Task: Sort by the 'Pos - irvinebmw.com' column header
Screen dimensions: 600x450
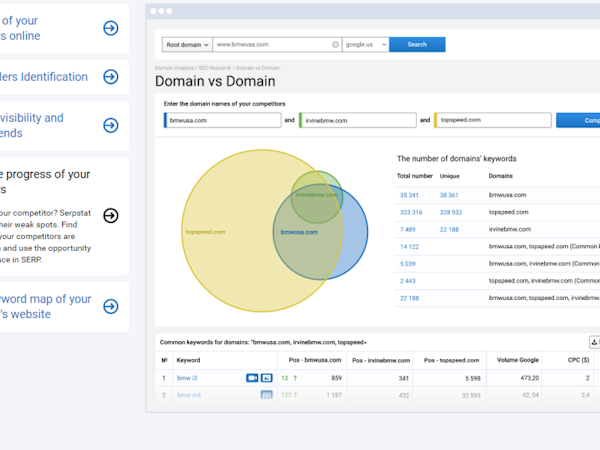Action: (x=381, y=360)
